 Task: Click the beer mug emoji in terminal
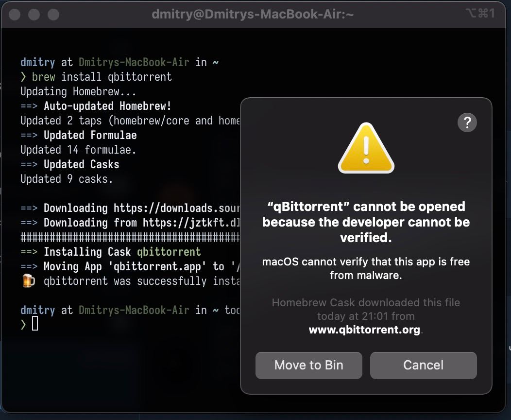28,280
